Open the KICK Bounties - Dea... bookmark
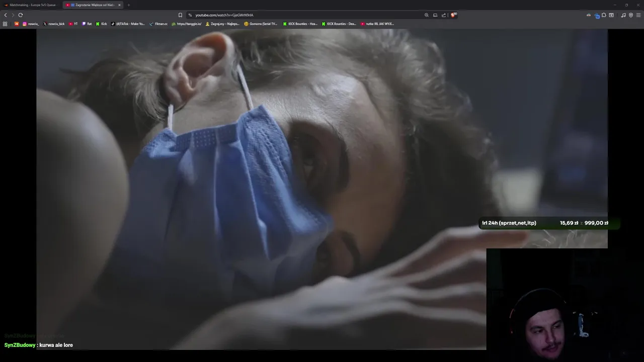 [339, 24]
